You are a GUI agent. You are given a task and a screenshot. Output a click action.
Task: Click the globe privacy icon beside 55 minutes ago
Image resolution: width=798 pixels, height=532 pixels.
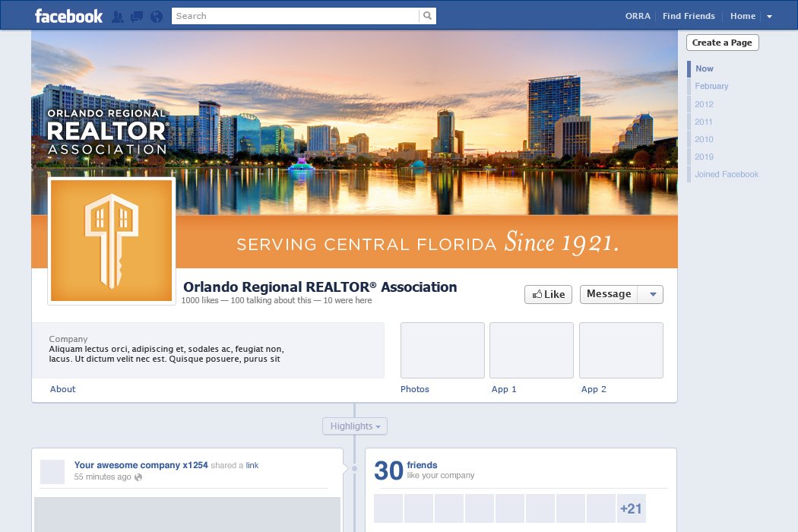[x=138, y=477]
